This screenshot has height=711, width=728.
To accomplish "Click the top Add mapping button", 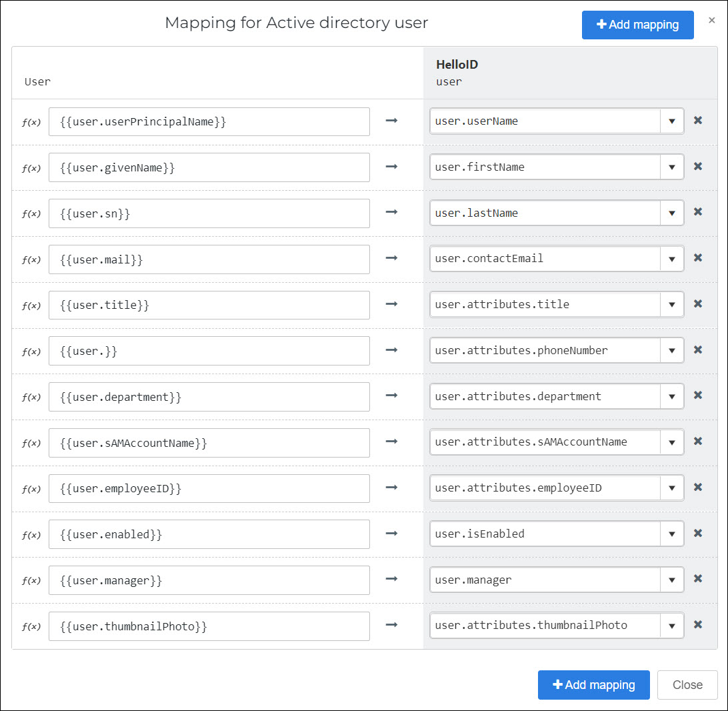I will click(637, 25).
